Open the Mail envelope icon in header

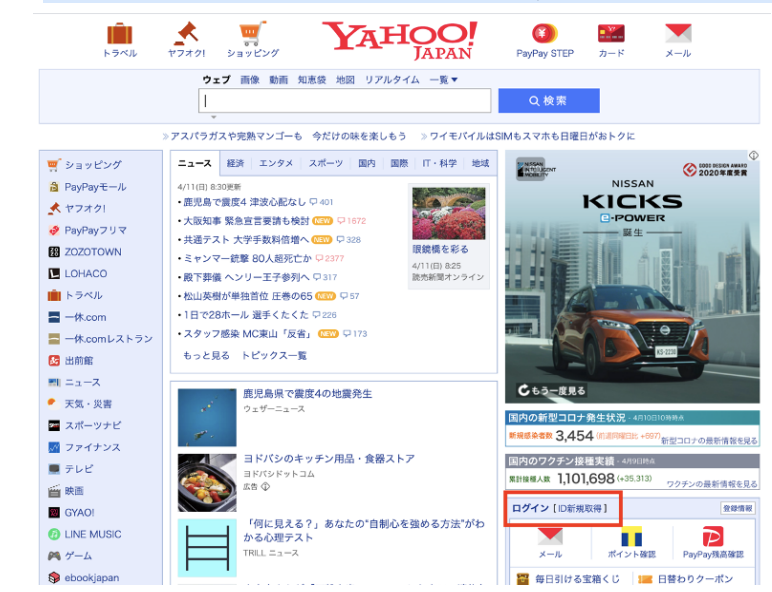678,35
